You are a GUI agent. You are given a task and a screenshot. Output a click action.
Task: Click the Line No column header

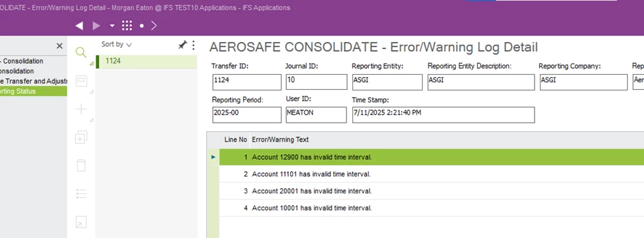tap(235, 140)
